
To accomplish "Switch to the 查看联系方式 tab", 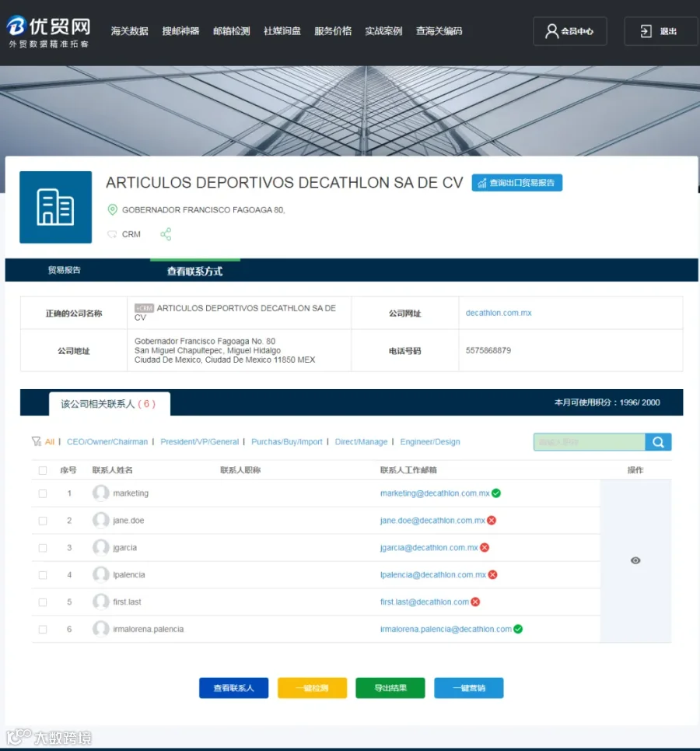I will [195, 271].
